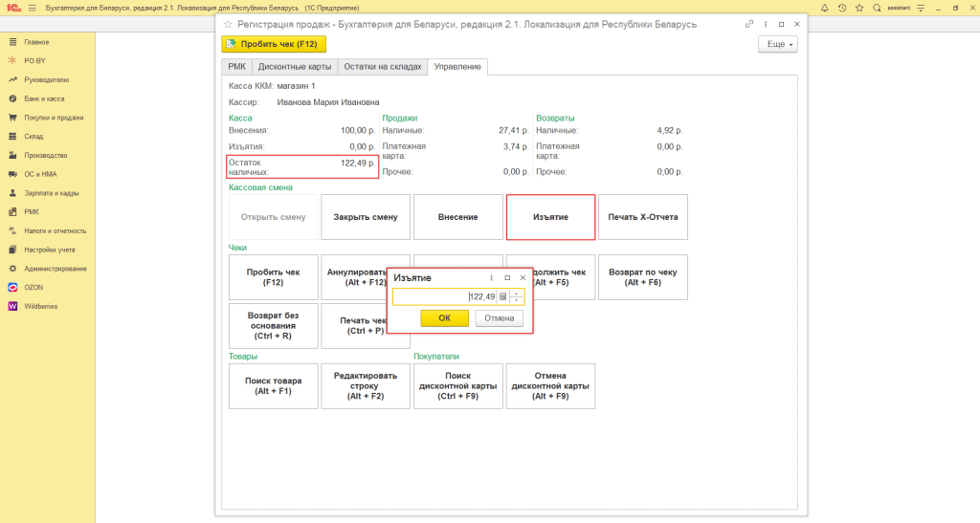Maximize the Изъятие dialog
The width and height of the screenshot is (980, 523).
(507, 277)
